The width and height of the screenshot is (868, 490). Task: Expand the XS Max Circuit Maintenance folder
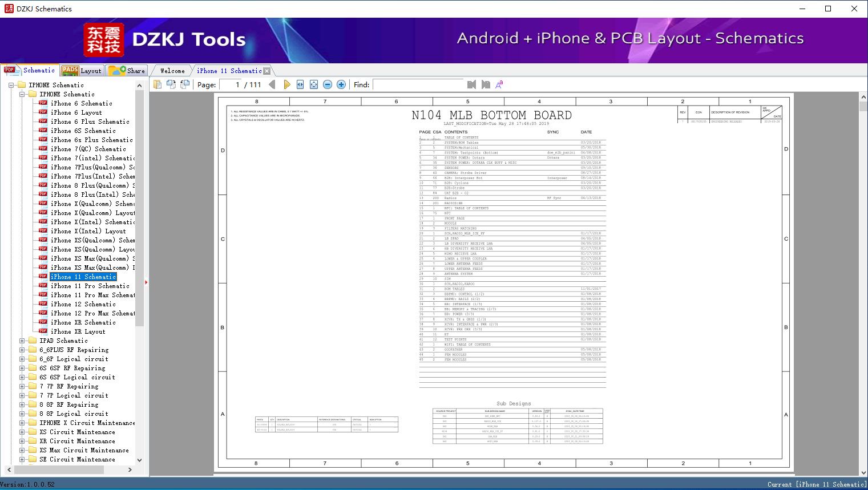22,450
